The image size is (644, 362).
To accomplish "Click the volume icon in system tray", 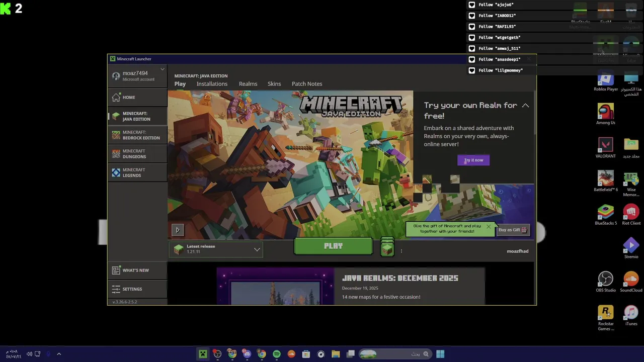I will coord(29,354).
